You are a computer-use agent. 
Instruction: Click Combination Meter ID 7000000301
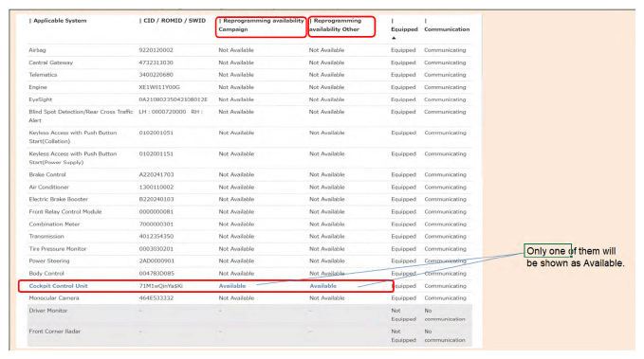pos(156,224)
